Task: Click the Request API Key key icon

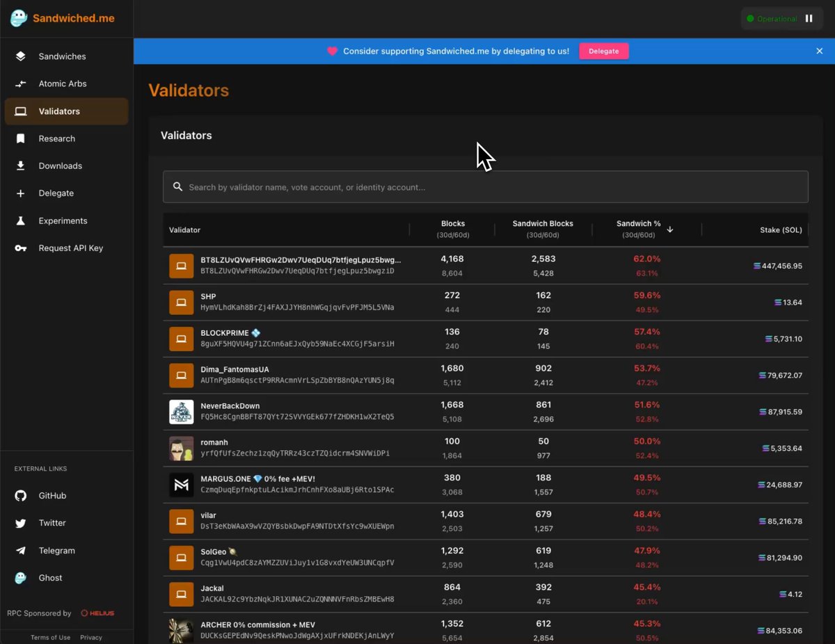Action: pyautogui.click(x=21, y=248)
